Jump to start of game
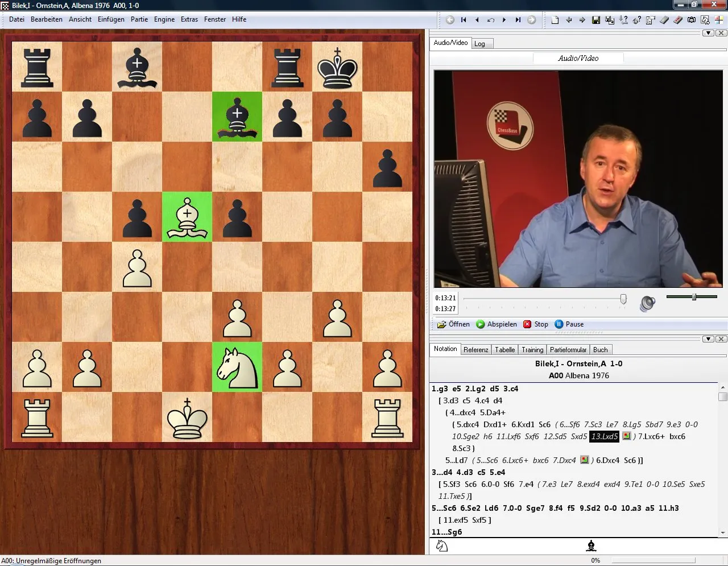728x566 pixels. click(x=464, y=20)
